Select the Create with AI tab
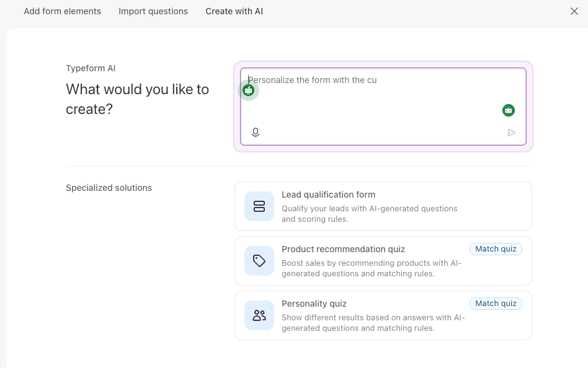Screen dimensions: 588x368 click(x=234, y=11)
